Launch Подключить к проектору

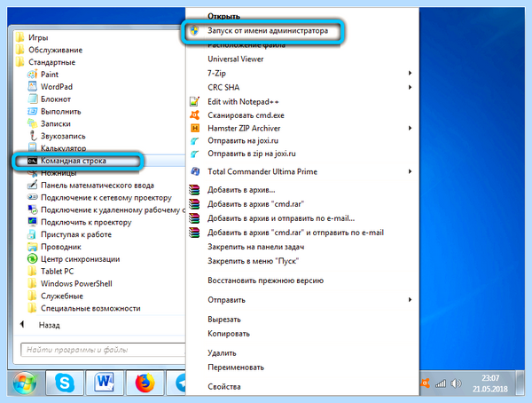point(80,222)
